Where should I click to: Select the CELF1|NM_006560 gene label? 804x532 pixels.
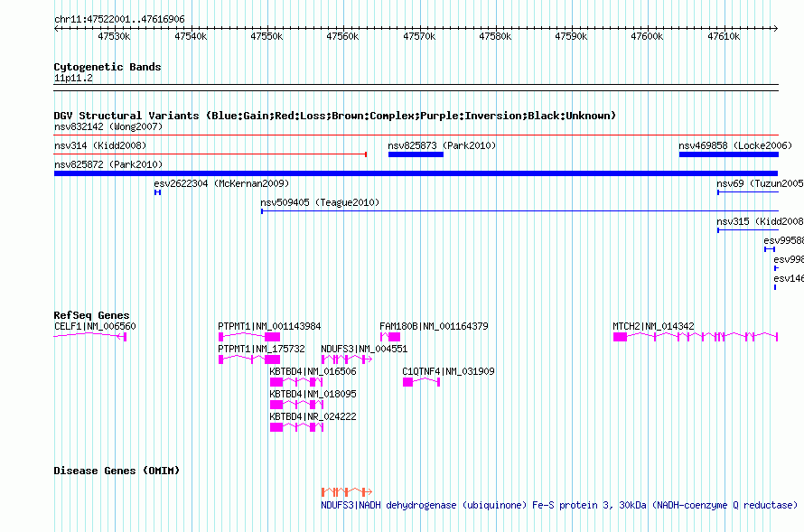click(x=95, y=326)
